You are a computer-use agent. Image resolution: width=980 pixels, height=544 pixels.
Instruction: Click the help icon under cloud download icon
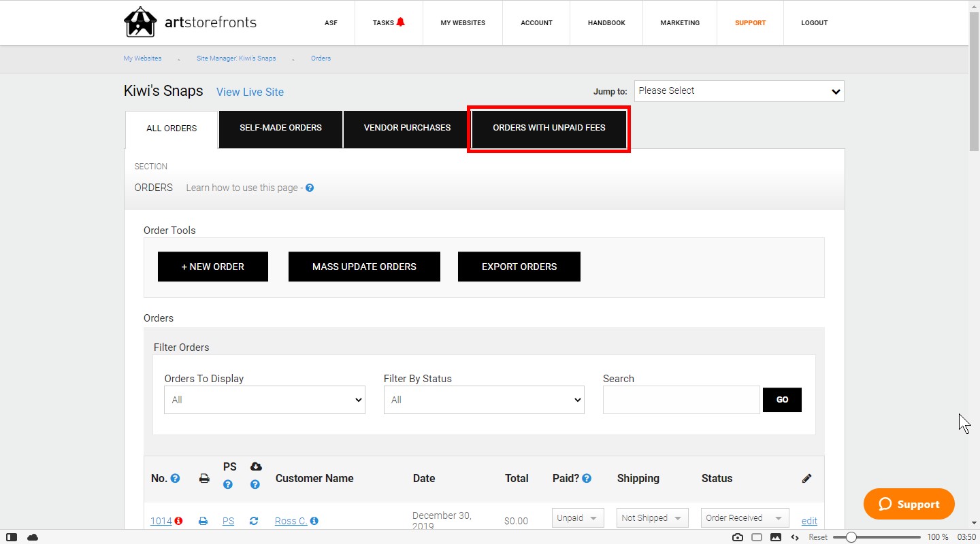tap(255, 485)
